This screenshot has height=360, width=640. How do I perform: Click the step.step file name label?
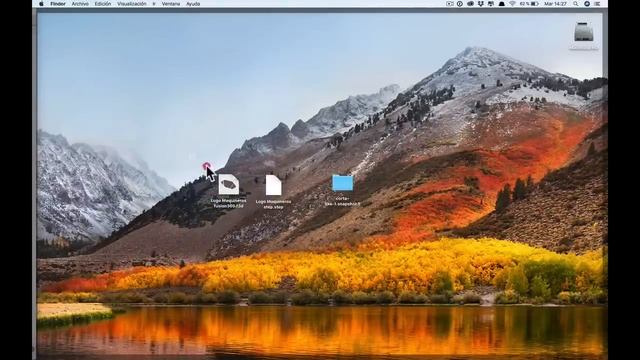(273, 204)
